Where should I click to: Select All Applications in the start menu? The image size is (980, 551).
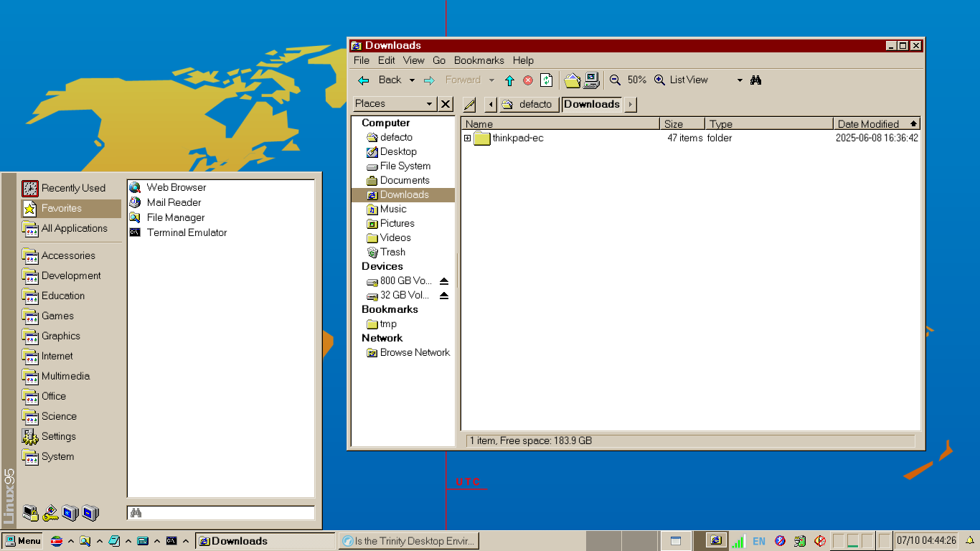[74, 228]
